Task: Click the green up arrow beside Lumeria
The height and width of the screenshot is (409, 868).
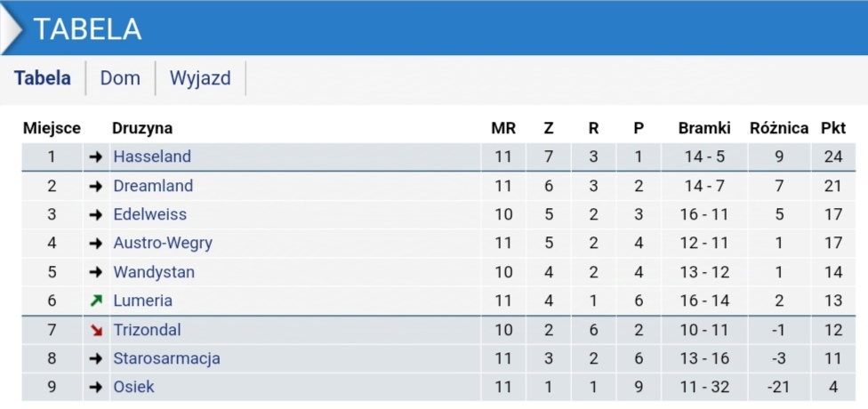Action: pos(96,301)
